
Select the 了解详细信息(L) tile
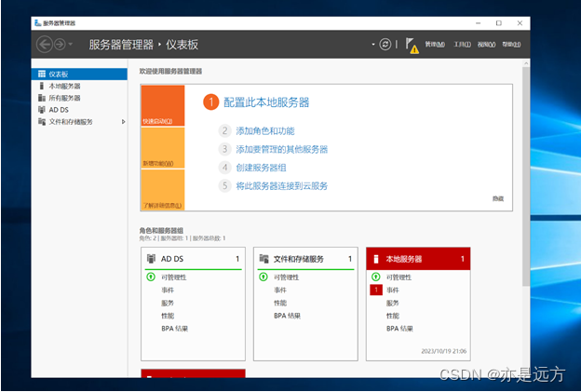pyautogui.click(x=163, y=190)
